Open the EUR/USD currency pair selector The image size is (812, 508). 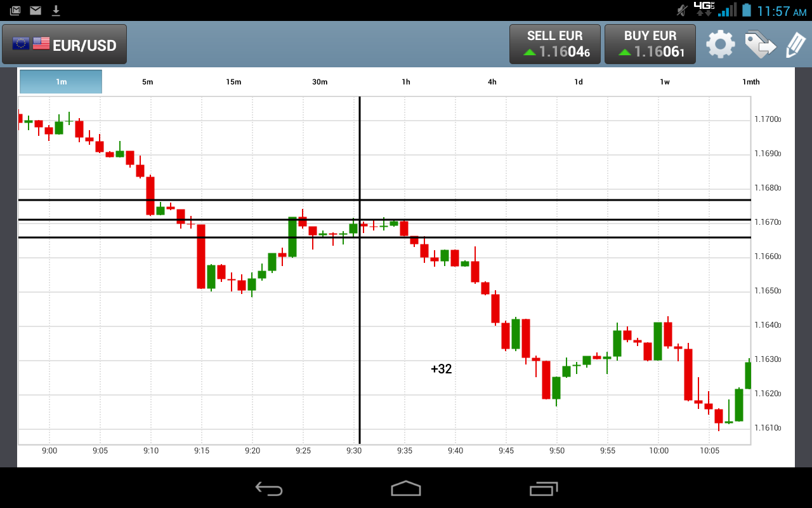64,44
